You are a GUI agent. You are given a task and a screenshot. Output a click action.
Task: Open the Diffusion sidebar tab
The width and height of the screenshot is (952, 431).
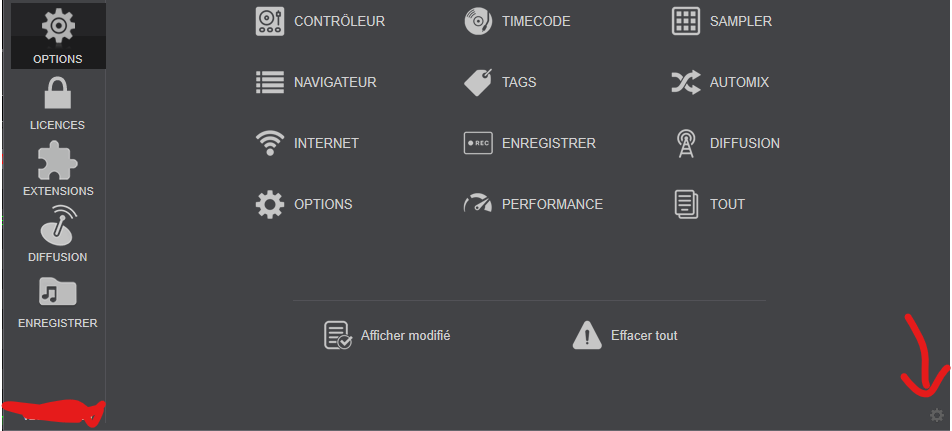coord(58,234)
